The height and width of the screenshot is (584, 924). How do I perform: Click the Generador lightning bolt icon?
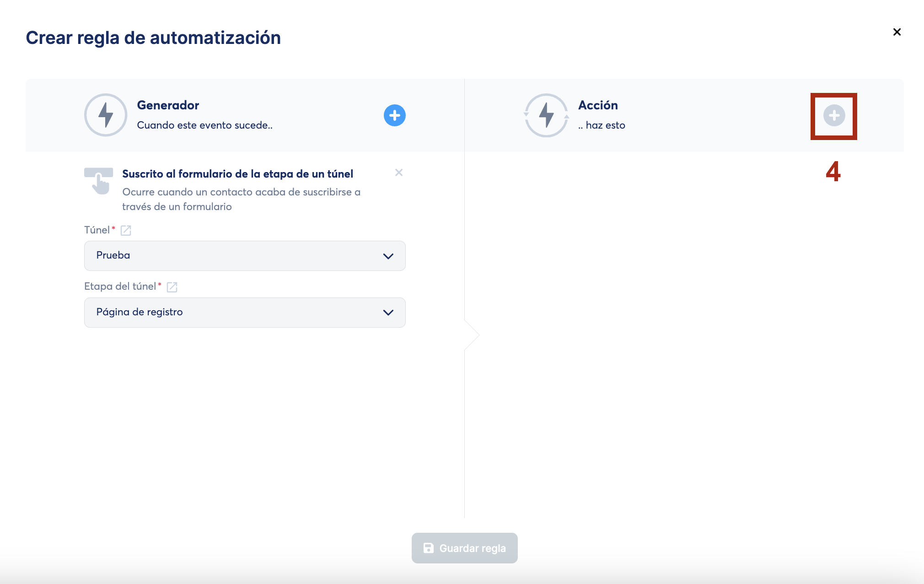click(106, 115)
